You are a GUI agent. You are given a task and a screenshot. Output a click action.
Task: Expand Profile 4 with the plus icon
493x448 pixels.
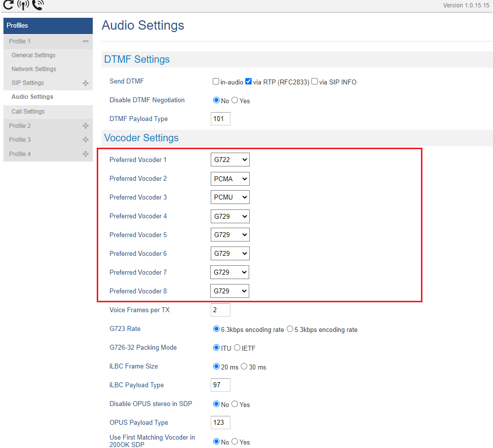[x=85, y=154]
